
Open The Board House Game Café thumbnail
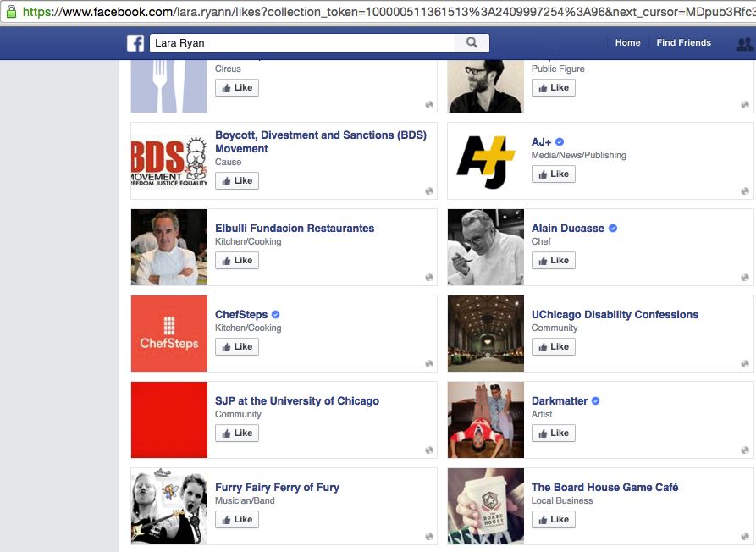pyautogui.click(x=485, y=505)
